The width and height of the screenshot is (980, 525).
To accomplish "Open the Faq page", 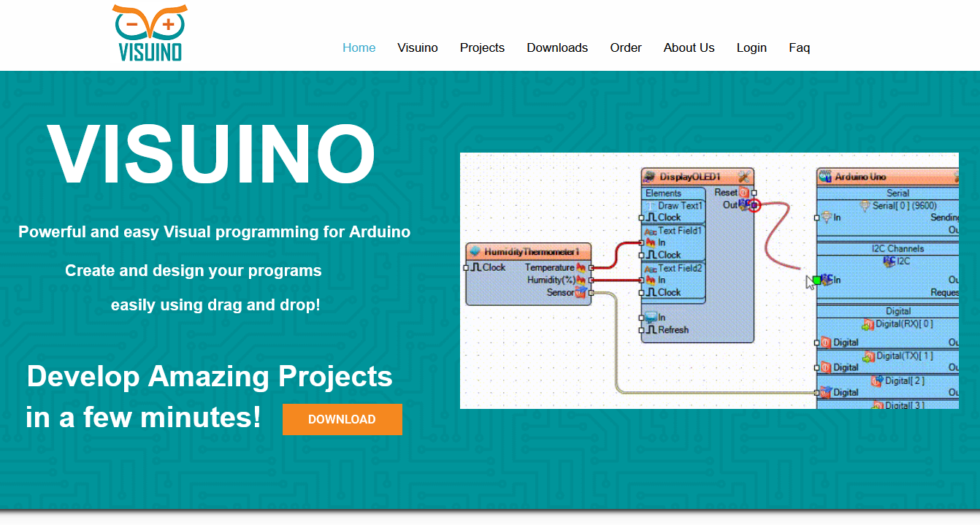I will pyautogui.click(x=800, y=47).
